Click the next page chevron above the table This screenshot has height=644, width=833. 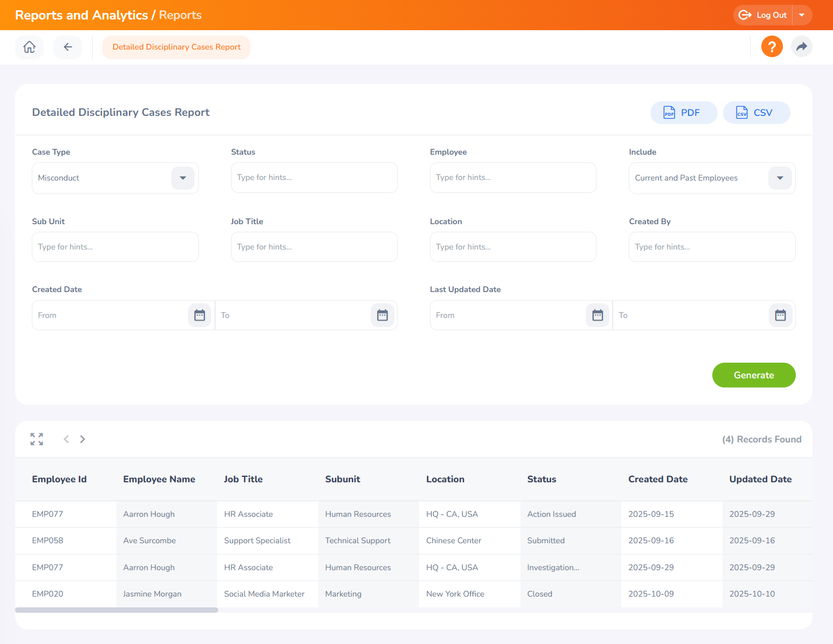pos(82,439)
